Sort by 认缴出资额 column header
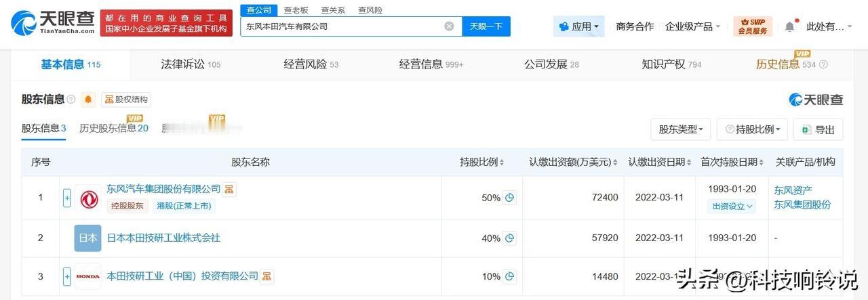The width and height of the screenshot is (868, 300). click(574, 163)
